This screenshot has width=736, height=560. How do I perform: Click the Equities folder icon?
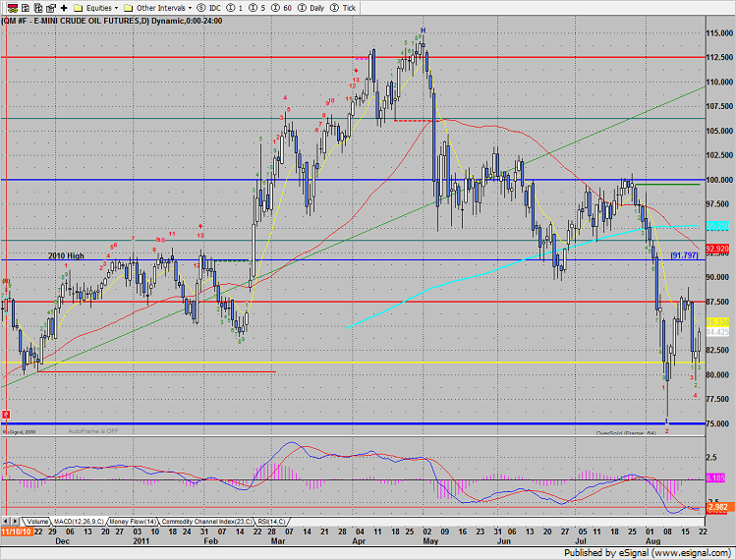[79, 8]
